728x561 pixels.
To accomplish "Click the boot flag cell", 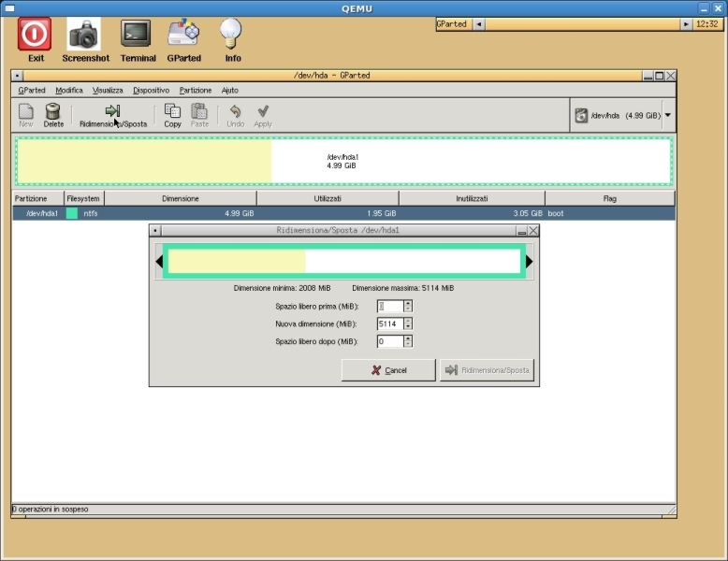I will click(556, 213).
